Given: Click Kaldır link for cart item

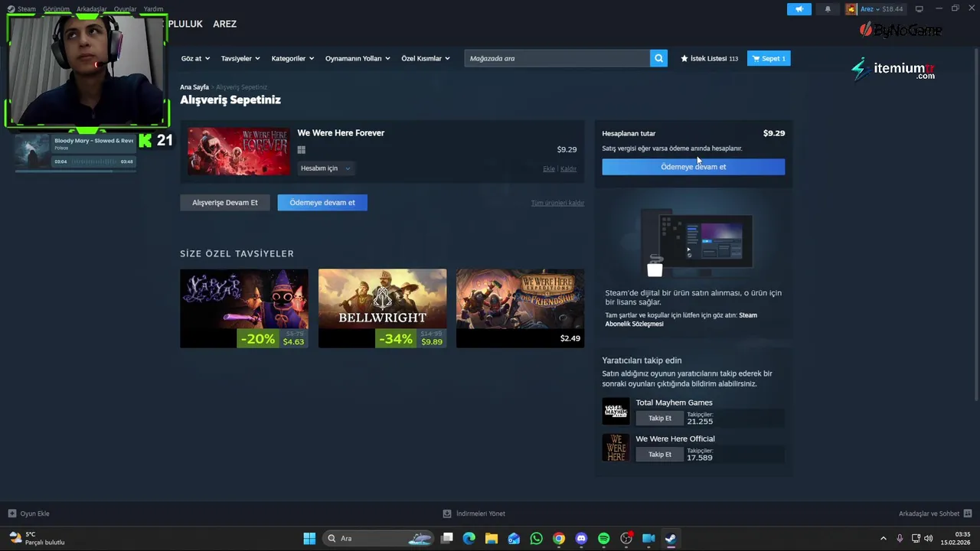Looking at the screenshot, I should pyautogui.click(x=568, y=168).
